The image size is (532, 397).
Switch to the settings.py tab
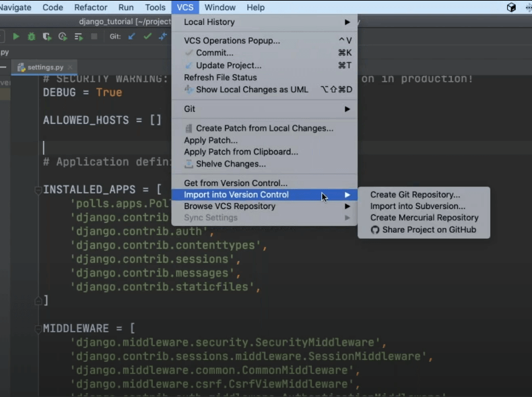[x=44, y=67]
